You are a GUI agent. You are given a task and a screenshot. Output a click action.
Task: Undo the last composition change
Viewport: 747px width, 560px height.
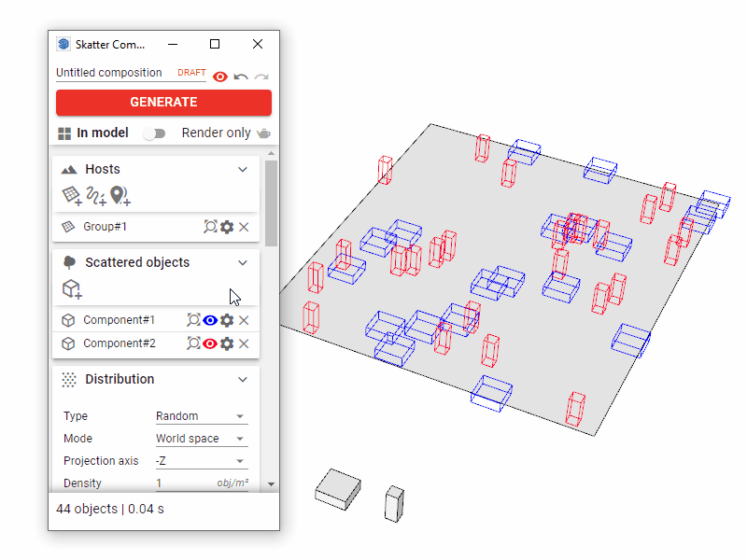pyautogui.click(x=241, y=76)
